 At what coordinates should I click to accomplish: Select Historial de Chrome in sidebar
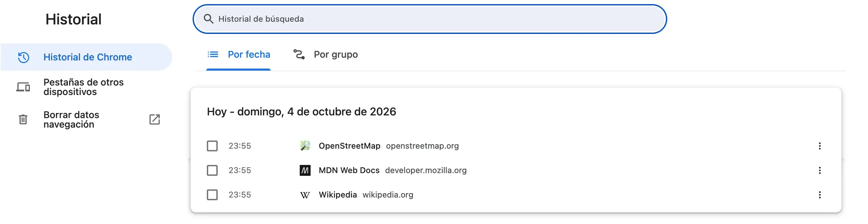(x=86, y=57)
